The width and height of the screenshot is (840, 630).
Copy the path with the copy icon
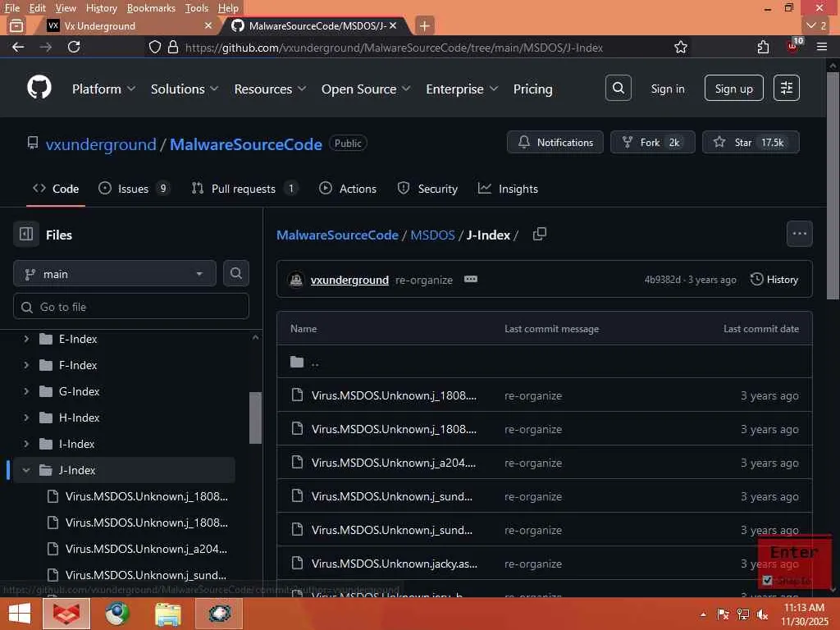[x=540, y=234]
